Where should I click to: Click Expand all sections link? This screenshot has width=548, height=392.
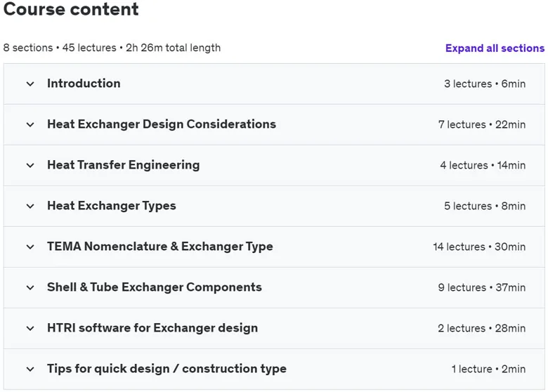tap(495, 48)
